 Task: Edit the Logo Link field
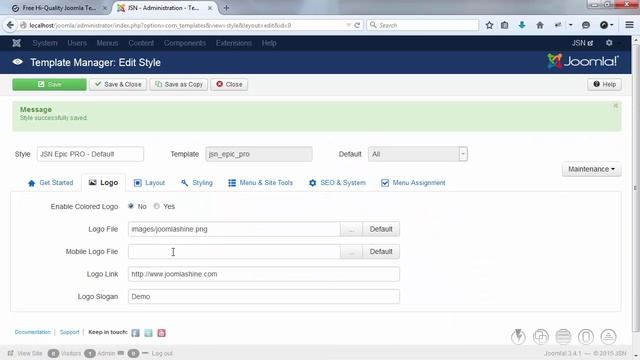pos(264,274)
